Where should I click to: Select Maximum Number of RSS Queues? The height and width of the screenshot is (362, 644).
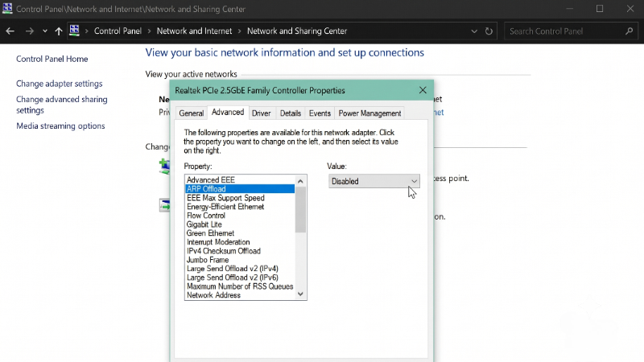click(x=240, y=286)
